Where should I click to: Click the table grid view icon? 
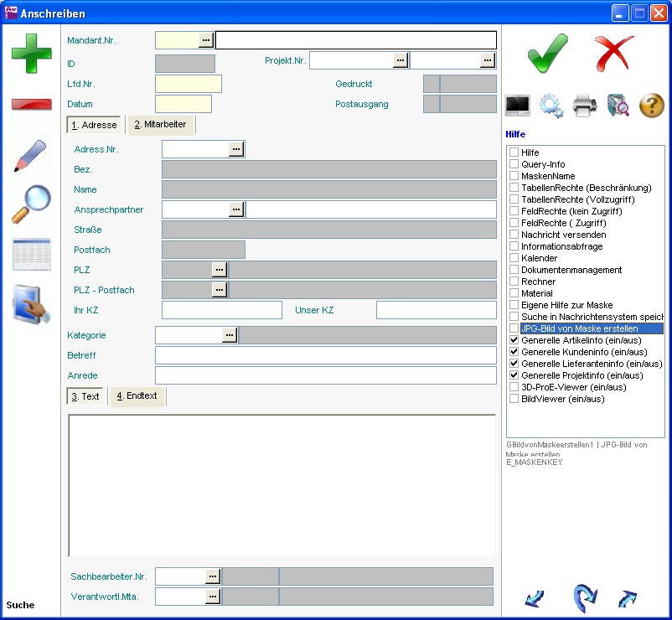coord(31,255)
